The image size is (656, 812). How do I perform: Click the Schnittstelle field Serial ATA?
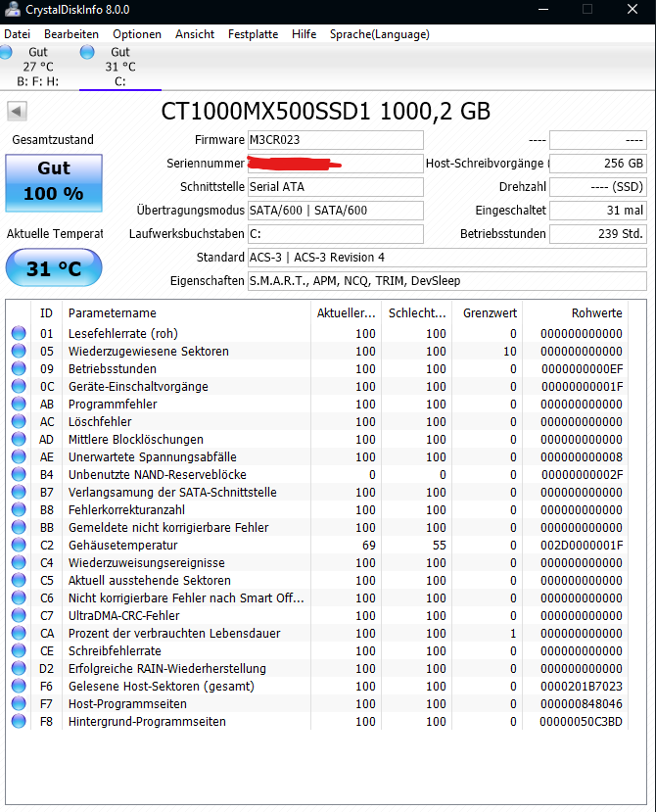point(336,187)
